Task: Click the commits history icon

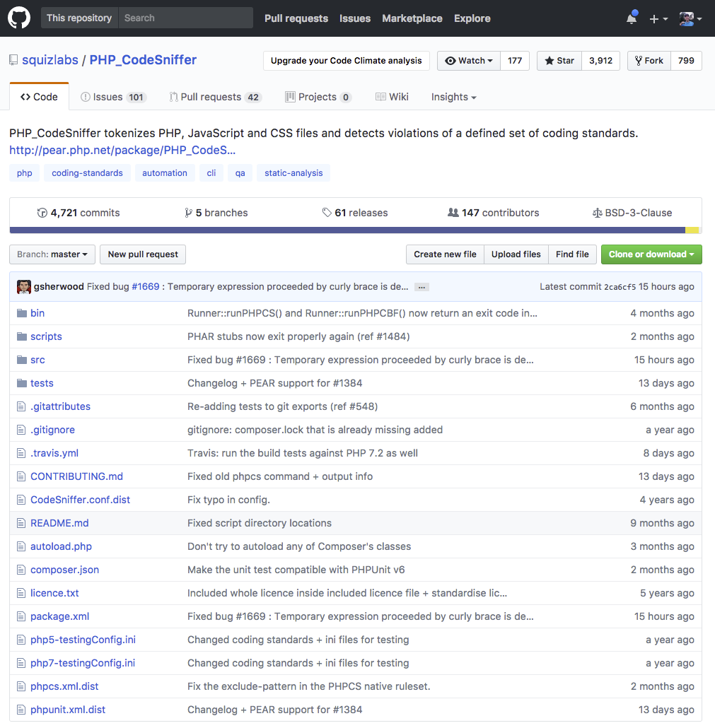Action: click(42, 213)
